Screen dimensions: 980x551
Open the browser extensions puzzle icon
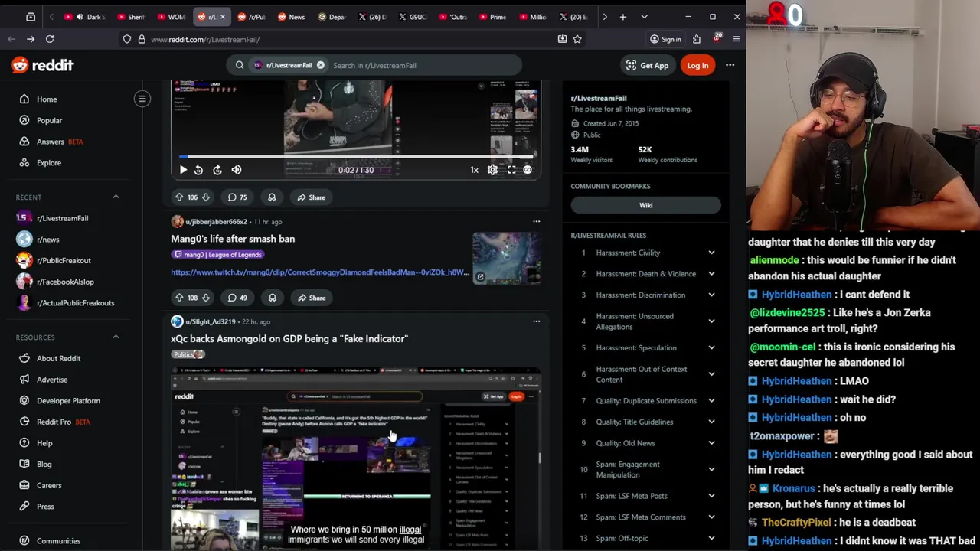click(x=697, y=39)
